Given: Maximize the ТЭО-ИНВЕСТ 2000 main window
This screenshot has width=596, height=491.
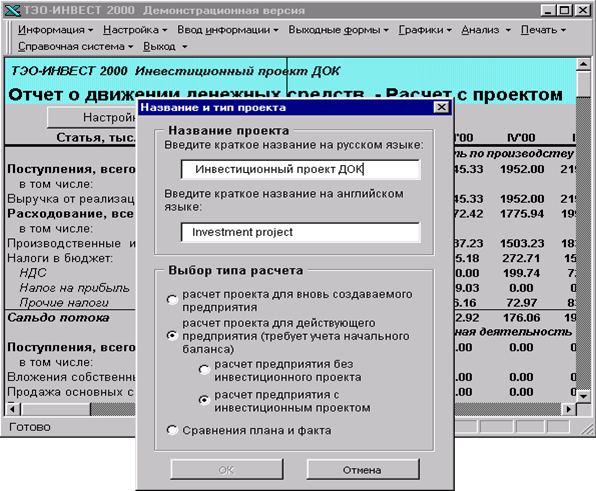Looking at the screenshot, I should click(x=565, y=10).
